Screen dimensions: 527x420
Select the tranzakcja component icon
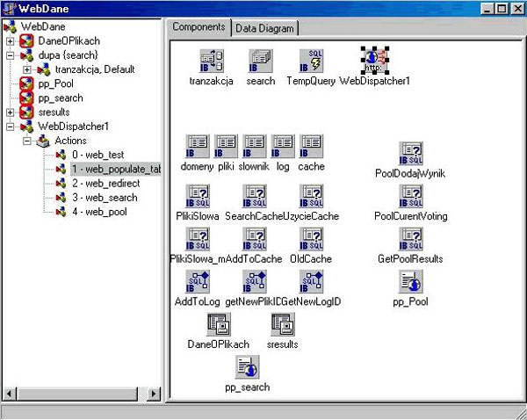(211, 61)
